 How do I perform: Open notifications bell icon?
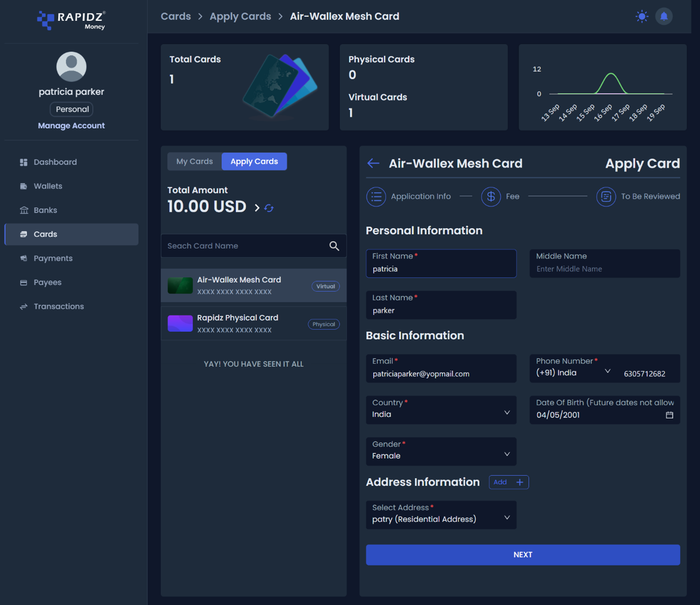coord(664,16)
